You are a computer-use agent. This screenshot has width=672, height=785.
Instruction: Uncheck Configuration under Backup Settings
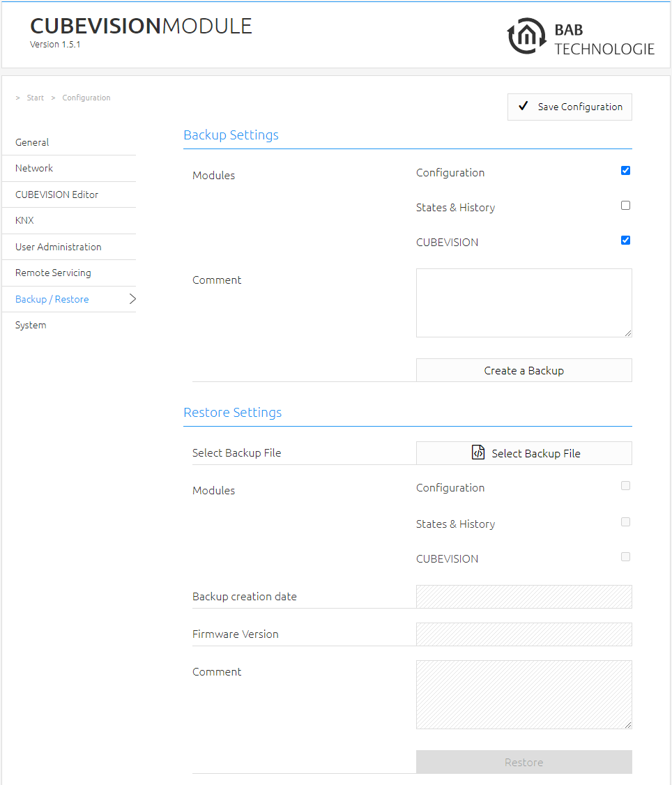click(625, 171)
